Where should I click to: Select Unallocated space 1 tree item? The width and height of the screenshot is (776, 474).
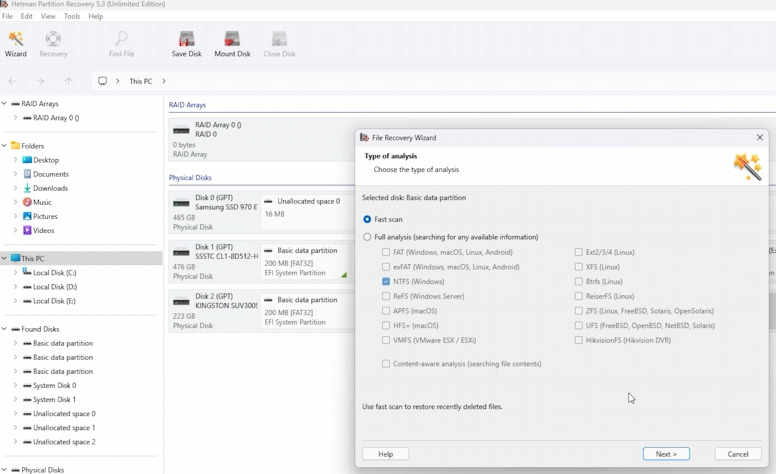[64, 427]
